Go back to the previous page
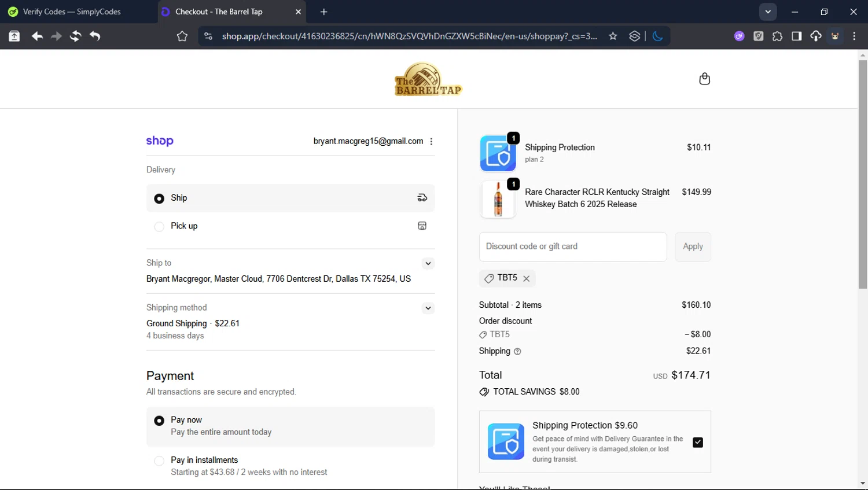Viewport: 868px width, 490px height. point(37,36)
